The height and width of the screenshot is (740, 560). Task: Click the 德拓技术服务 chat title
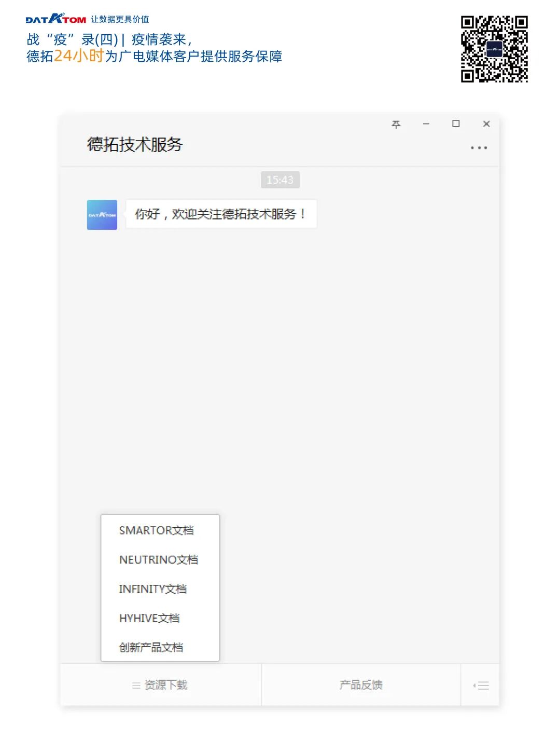pos(135,144)
